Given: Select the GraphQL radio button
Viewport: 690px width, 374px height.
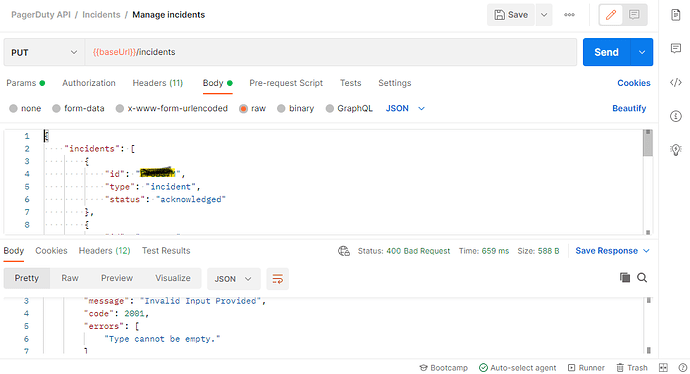Looking at the screenshot, I should [x=330, y=109].
